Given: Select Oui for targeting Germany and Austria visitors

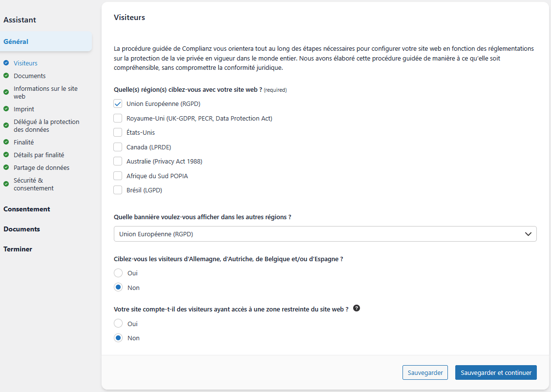Looking at the screenshot, I should click(117, 273).
